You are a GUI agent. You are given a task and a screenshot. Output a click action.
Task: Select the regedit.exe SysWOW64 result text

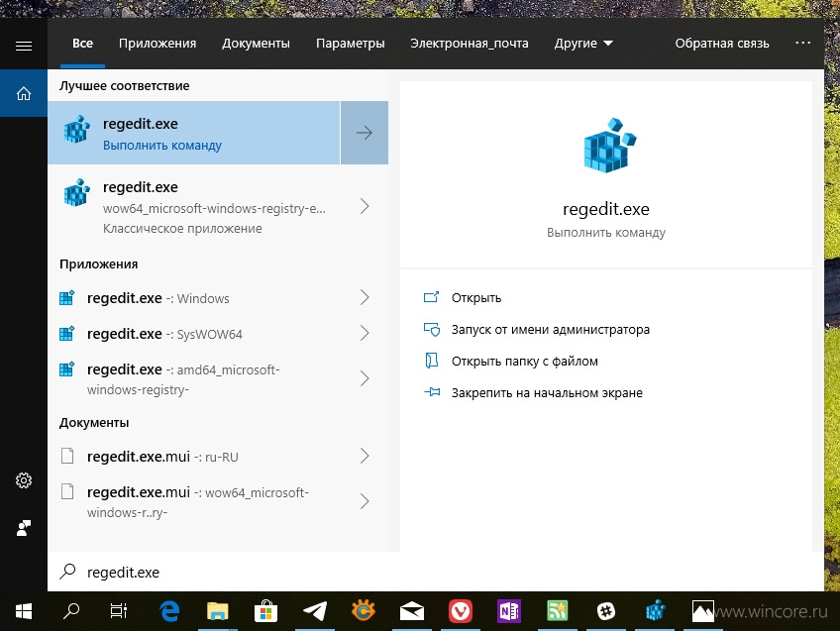(164, 334)
